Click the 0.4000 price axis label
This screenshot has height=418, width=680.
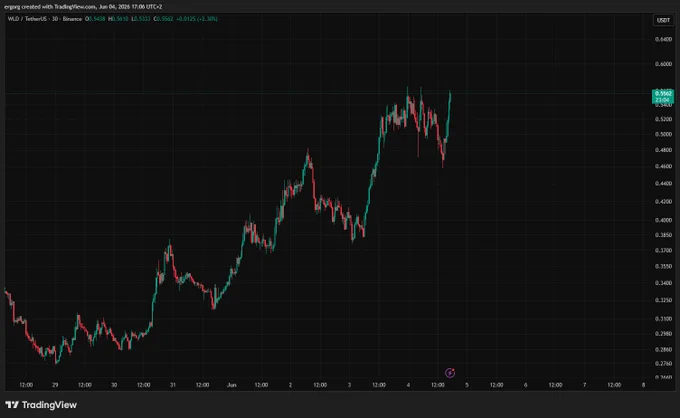point(663,220)
